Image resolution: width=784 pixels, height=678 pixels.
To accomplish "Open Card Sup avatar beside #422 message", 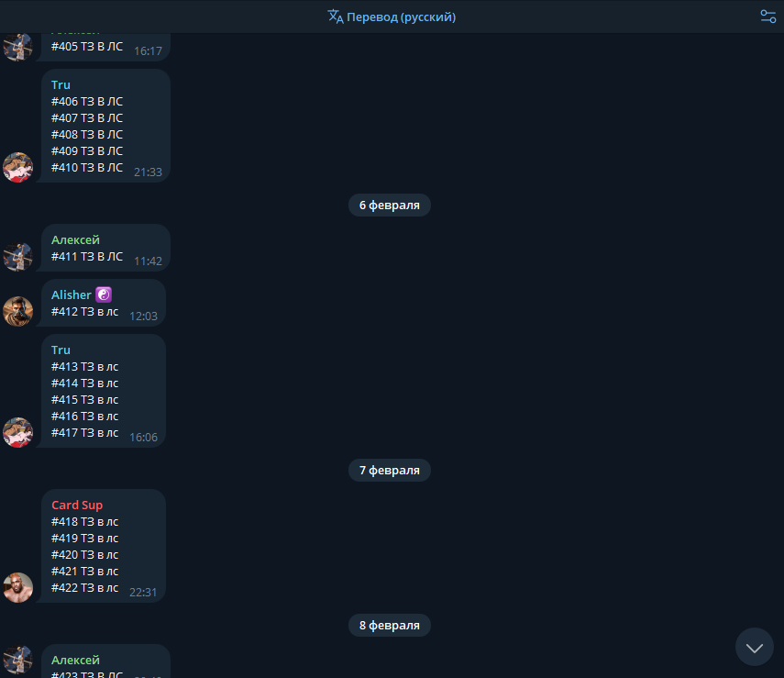I will point(18,587).
